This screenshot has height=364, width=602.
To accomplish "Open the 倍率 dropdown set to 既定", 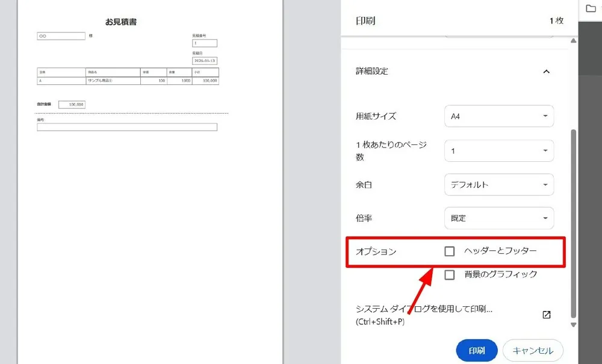I will tap(498, 218).
